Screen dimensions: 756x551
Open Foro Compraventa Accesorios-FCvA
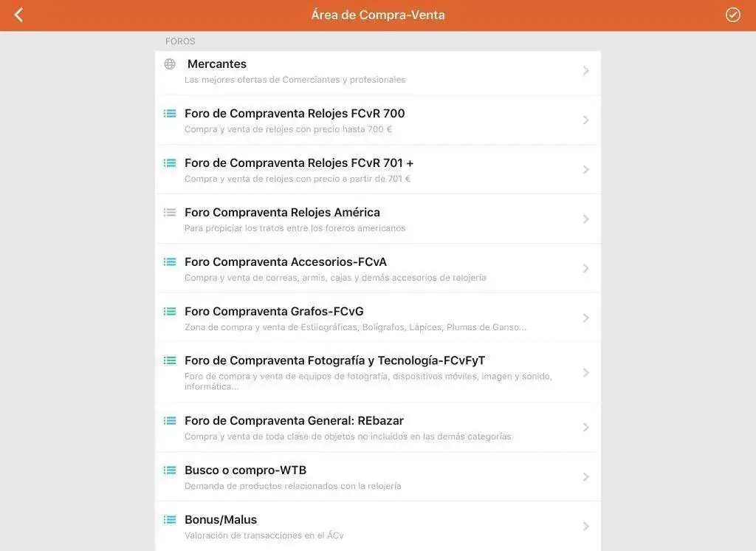[x=285, y=262]
